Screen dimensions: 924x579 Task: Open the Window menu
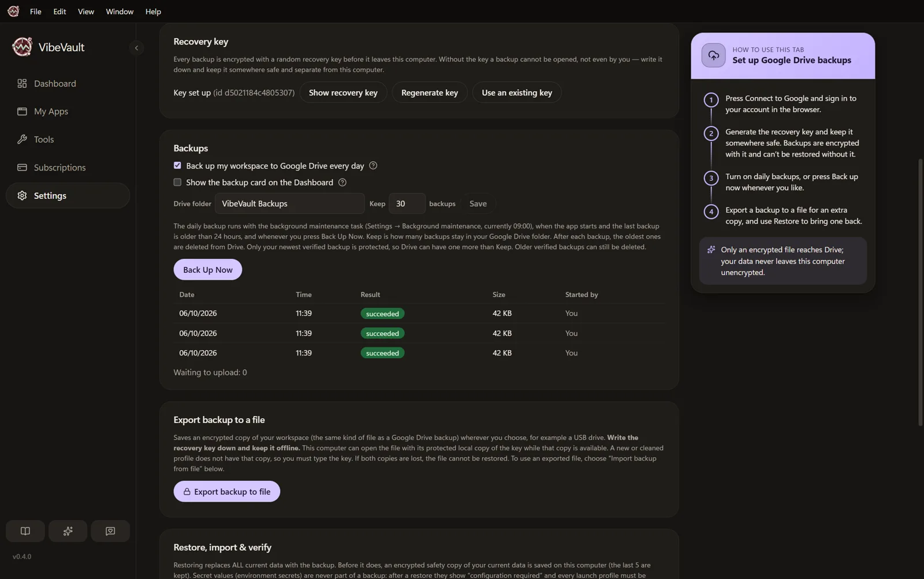click(x=120, y=12)
